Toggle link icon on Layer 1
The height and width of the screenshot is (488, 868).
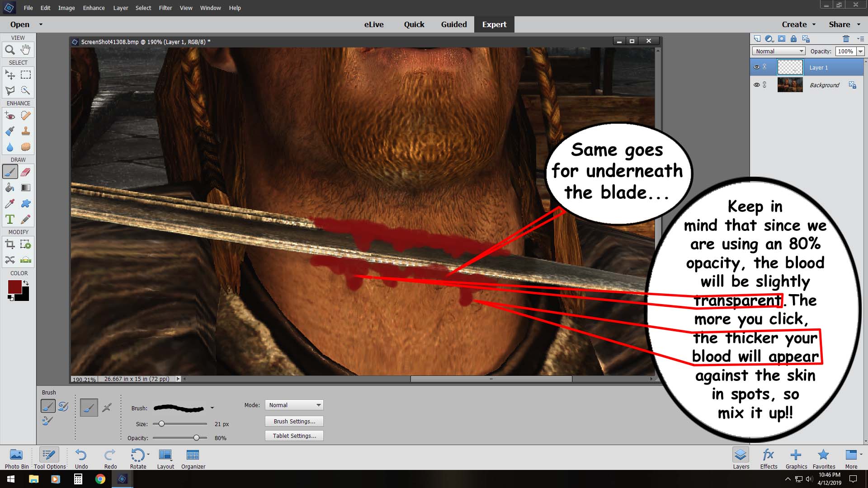pos(764,67)
